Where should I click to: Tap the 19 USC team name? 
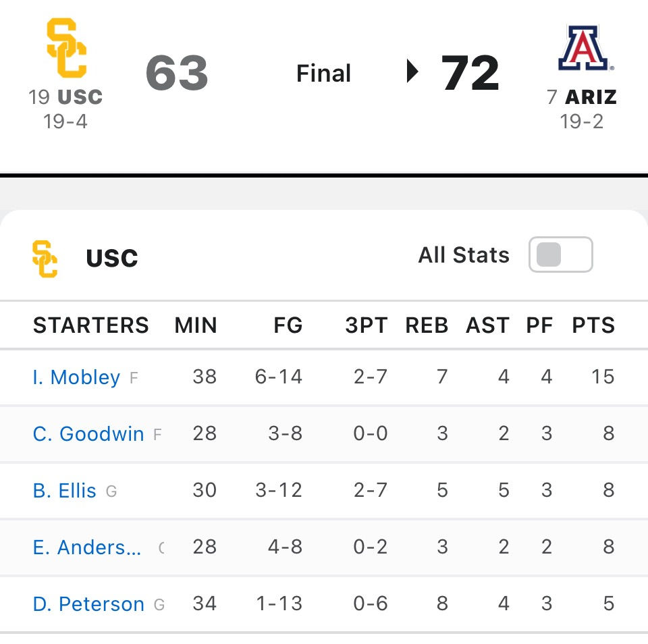pyautogui.click(x=65, y=97)
